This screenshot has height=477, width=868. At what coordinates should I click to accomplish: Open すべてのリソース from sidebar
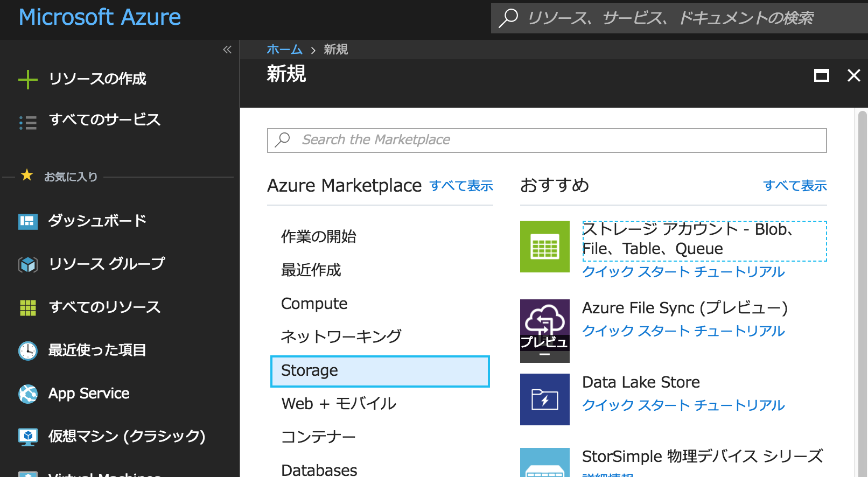pos(105,307)
